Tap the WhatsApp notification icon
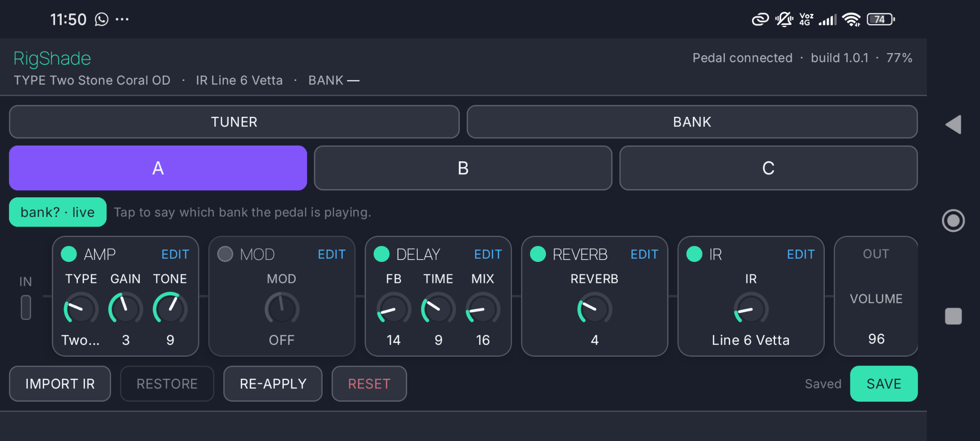 [x=101, y=19]
